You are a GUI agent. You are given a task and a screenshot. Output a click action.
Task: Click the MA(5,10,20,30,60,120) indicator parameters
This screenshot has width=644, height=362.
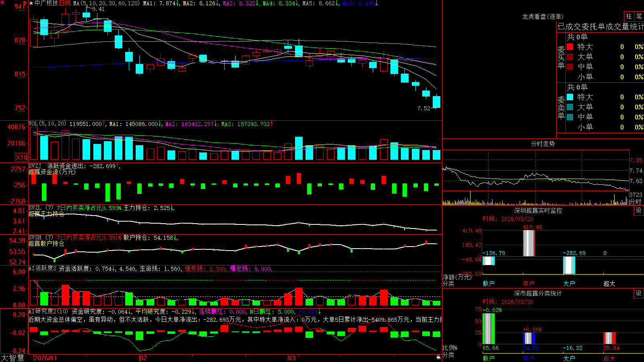point(106,3)
